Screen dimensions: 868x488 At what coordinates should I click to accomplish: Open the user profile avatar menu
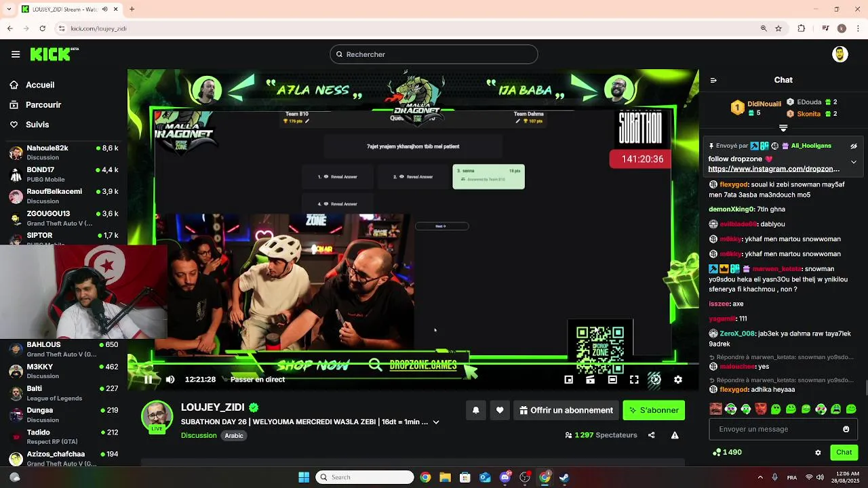[x=840, y=54]
